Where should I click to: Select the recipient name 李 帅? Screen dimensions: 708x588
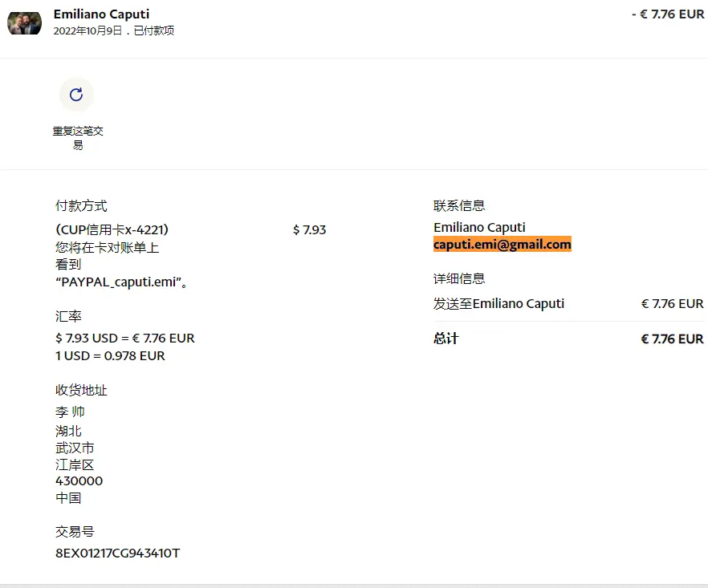point(70,412)
